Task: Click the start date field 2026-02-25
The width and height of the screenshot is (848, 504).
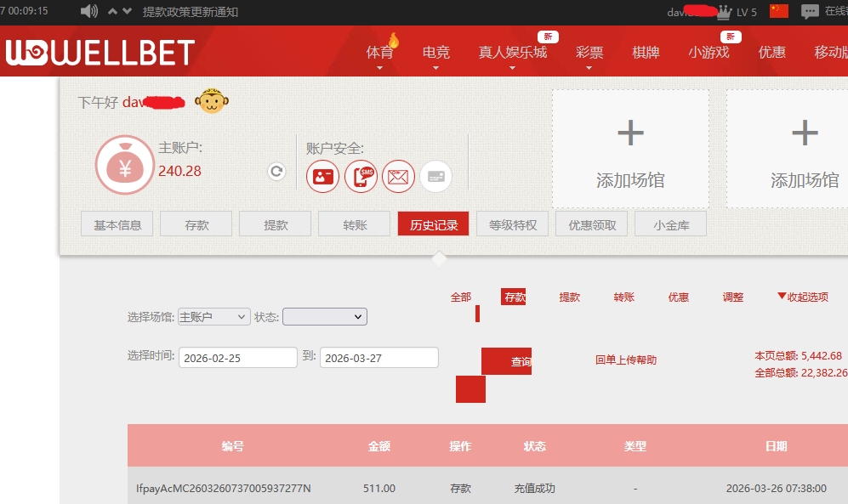Action: pos(238,358)
